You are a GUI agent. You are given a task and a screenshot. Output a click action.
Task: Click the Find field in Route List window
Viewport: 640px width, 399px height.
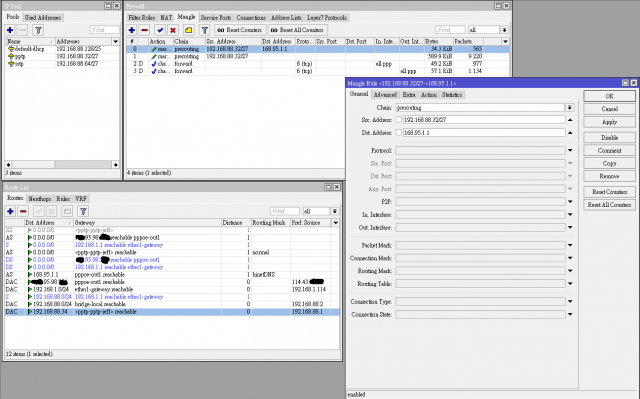(285, 211)
